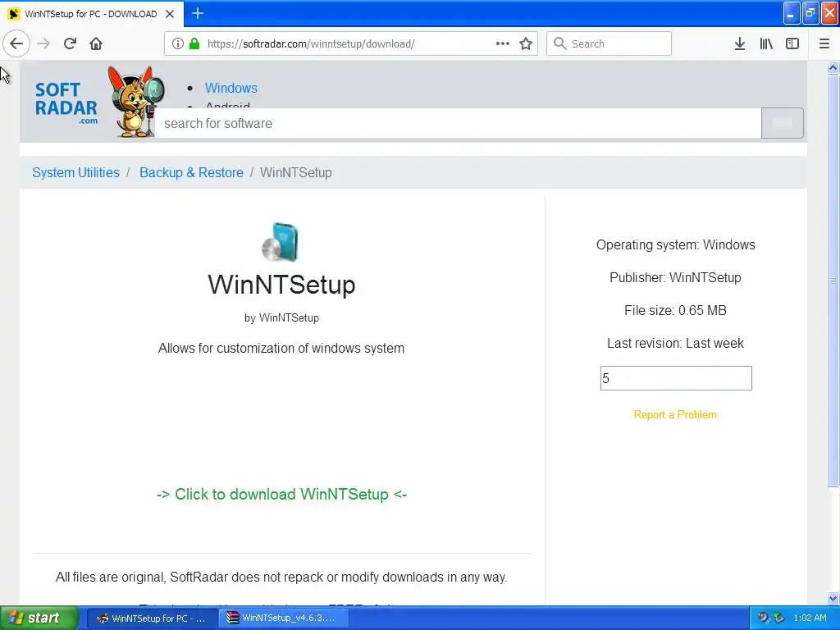Show site information icon in address bar
Viewport: 840px width, 630px height.
point(178,43)
